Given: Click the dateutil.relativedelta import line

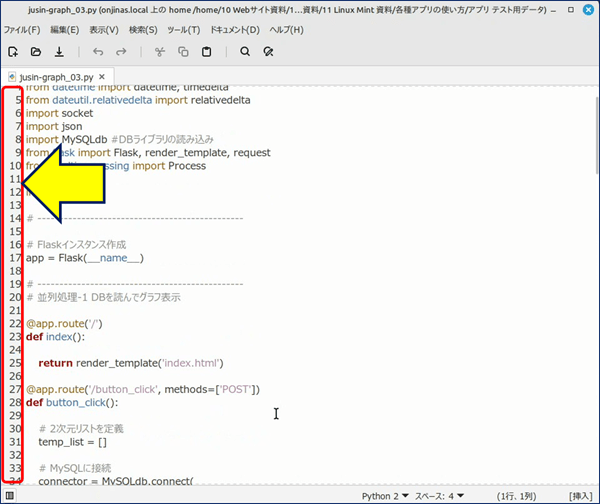Looking at the screenshot, I should (138, 100).
